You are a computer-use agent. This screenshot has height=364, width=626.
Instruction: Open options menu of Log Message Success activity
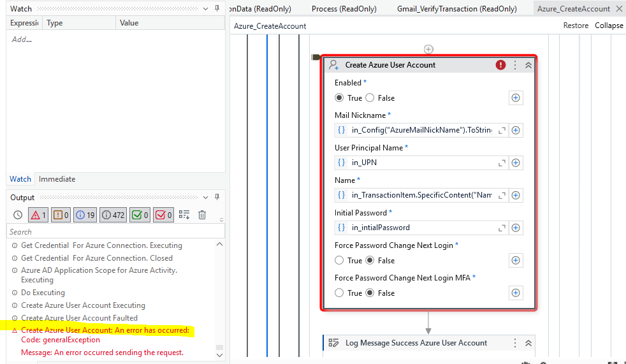tap(515, 343)
